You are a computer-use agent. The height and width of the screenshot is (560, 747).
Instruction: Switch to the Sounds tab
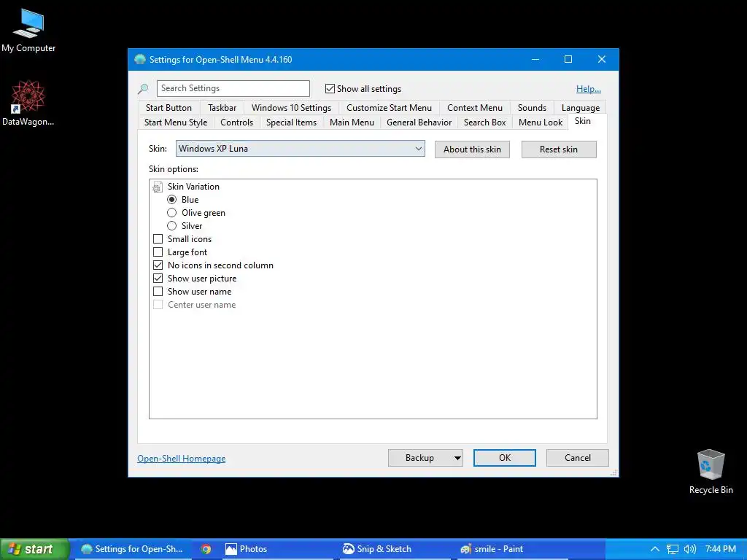532,108
